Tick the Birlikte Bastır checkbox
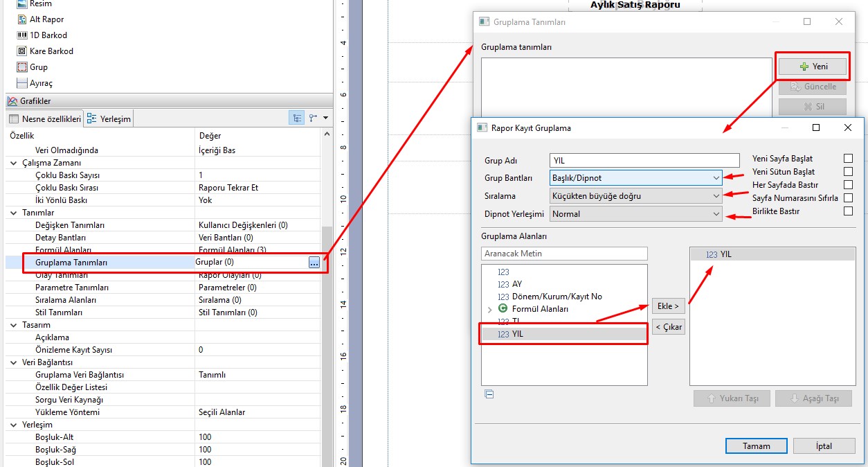The image size is (868, 467). pyautogui.click(x=848, y=211)
